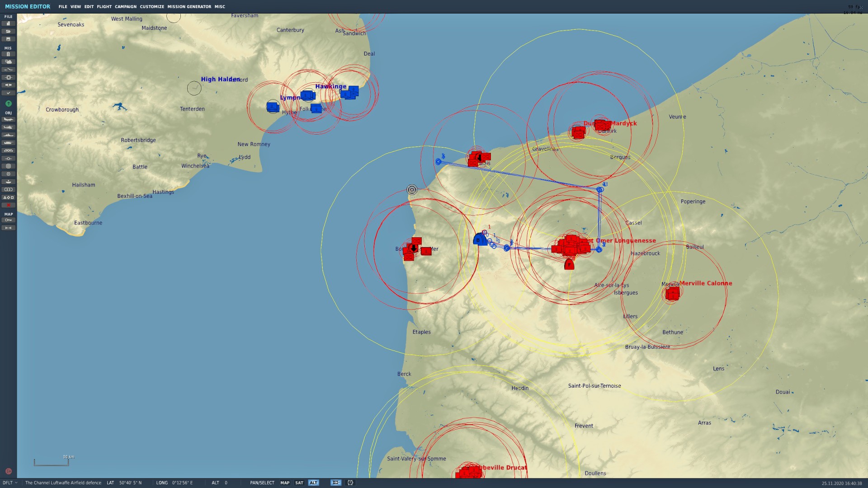Open the MISSION GENERATOR menu
This screenshot has height=488, width=868.
point(189,7)
